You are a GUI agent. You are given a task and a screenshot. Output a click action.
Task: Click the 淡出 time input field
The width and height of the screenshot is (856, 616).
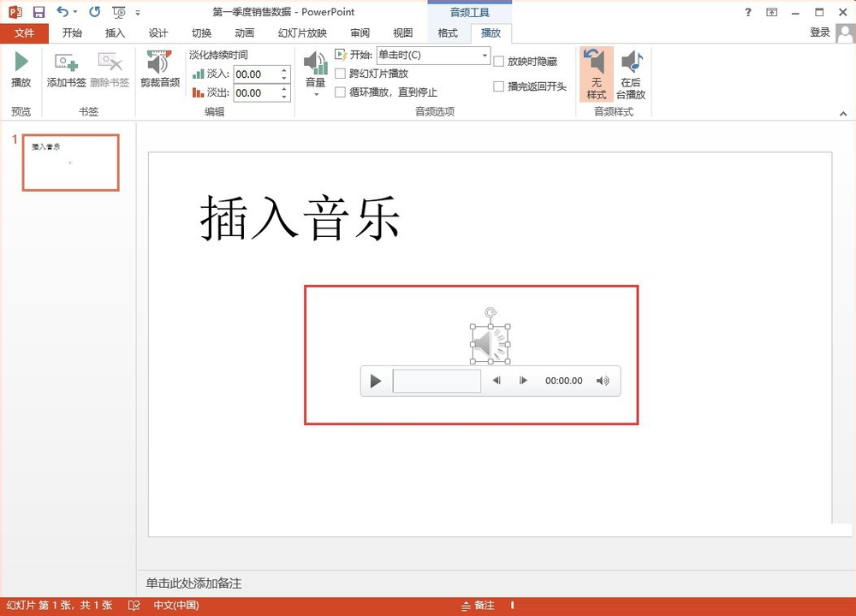(257, 92)
